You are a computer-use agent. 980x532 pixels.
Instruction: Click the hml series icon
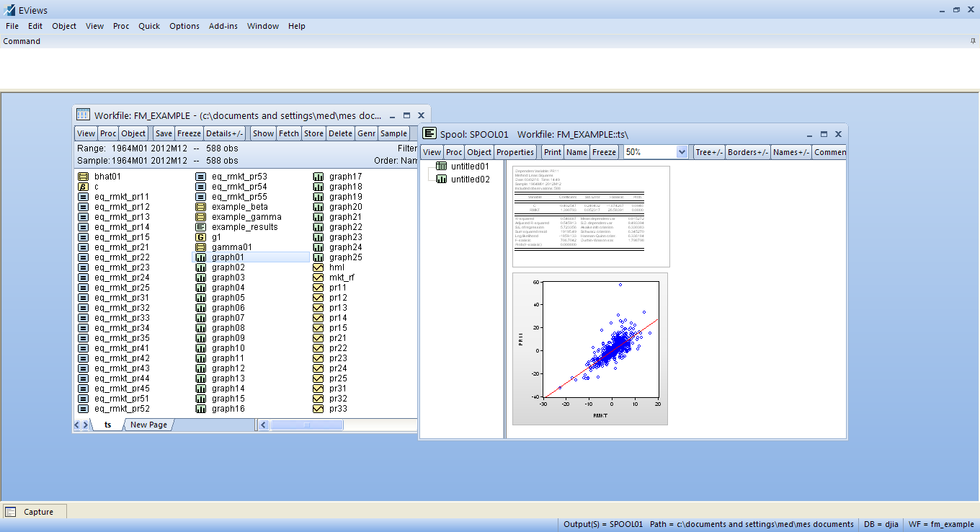[318, 267]
